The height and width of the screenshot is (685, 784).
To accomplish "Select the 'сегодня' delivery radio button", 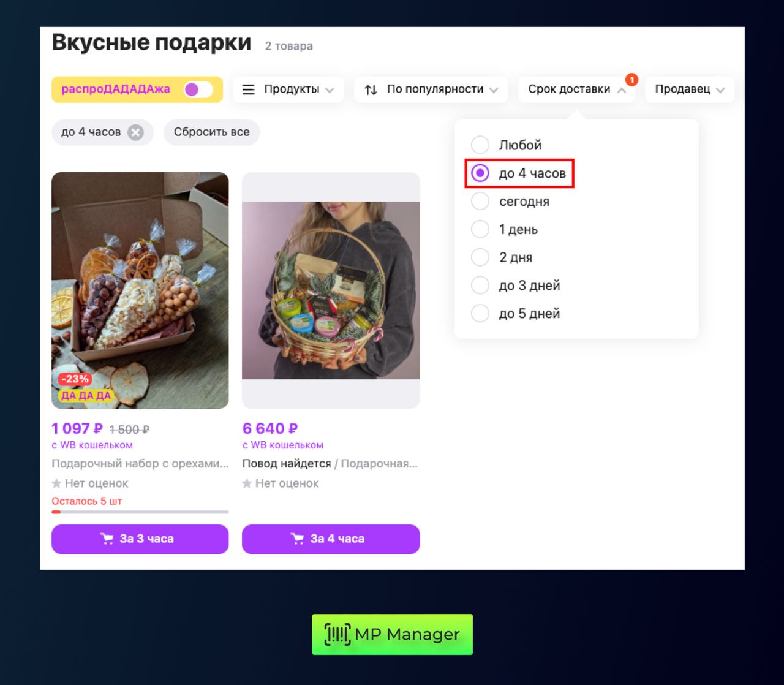I will click(480, 202).
